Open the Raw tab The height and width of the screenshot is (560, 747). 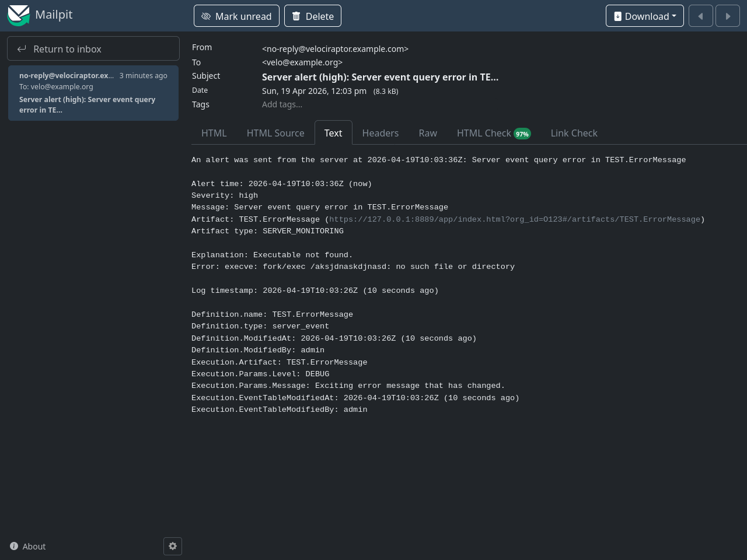coord(428,133)
